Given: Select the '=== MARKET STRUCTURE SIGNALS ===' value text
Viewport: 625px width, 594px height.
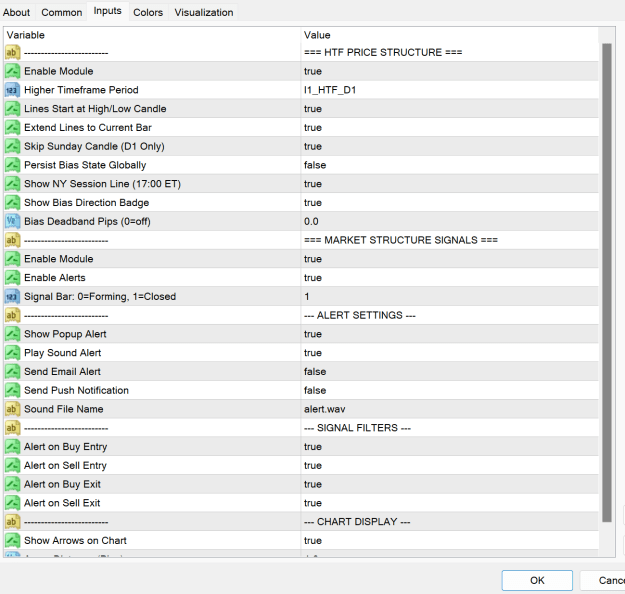Looking at the screenshot, I should click(401, 240).
